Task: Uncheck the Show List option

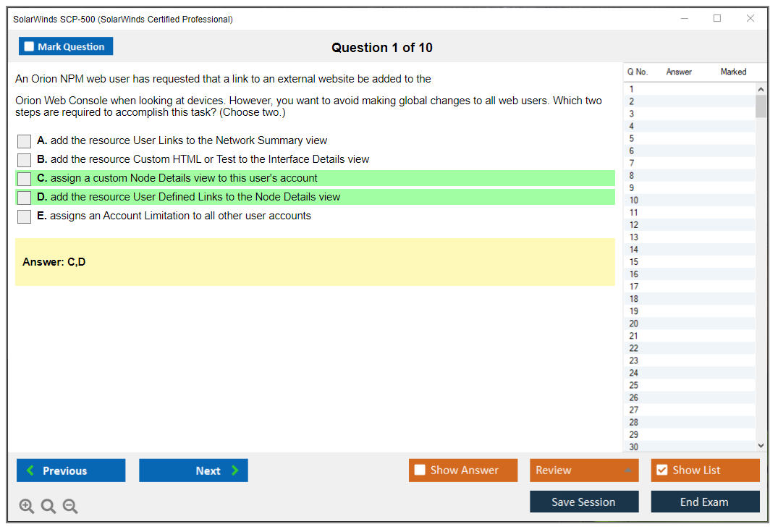Action: [661, 470]
